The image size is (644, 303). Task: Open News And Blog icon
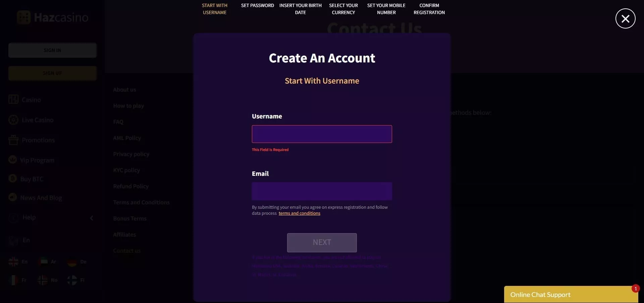coord(13,197)
